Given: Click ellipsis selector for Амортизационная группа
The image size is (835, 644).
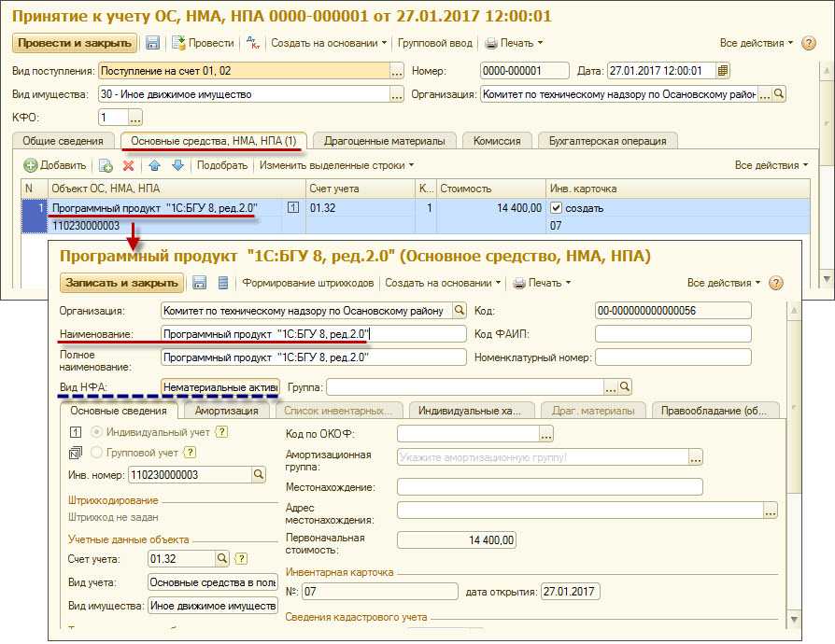Looking at the screenshot, I should [x=696, y=457].
